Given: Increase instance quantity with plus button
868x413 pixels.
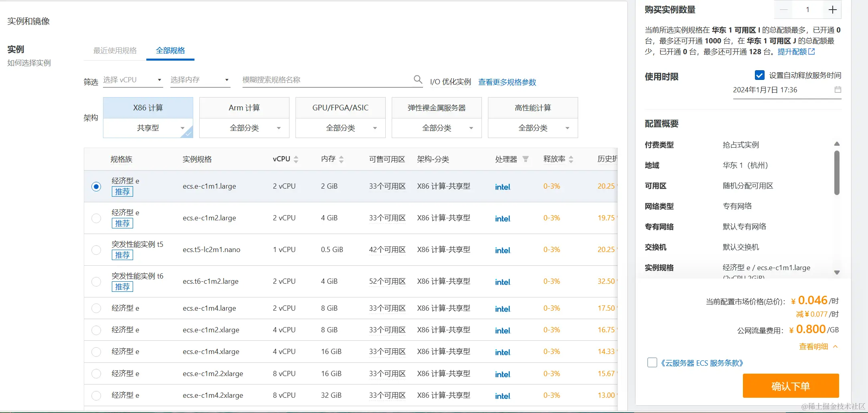Looking at the screenshot, I should point(832,10).
